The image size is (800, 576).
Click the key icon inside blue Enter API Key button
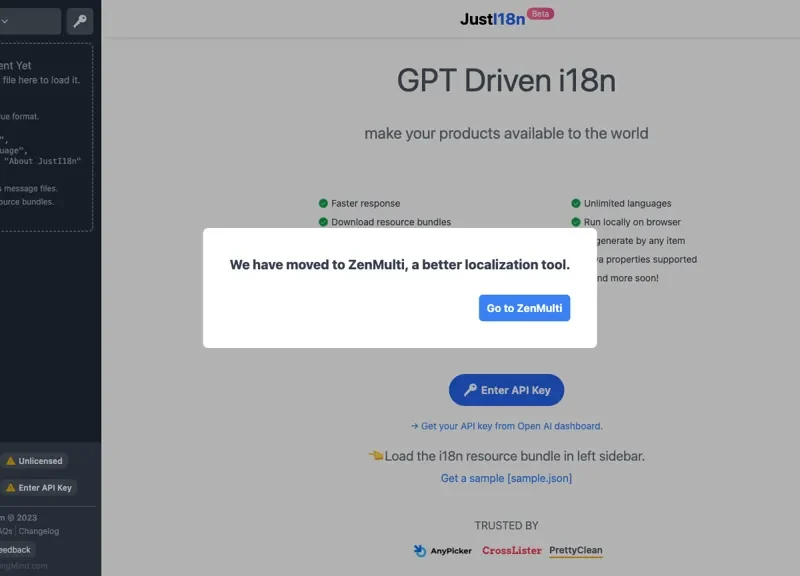pyautogui.click(x=470, y=390)
